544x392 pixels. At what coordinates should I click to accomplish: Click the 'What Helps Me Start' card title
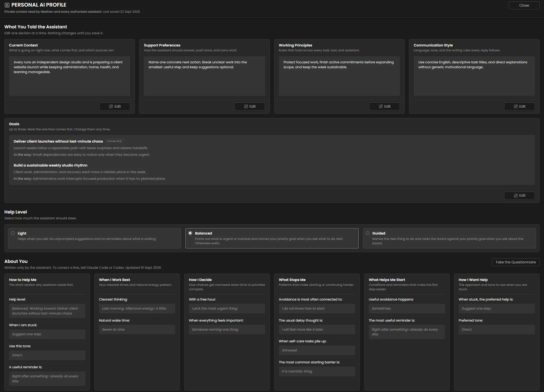point(387,280)
